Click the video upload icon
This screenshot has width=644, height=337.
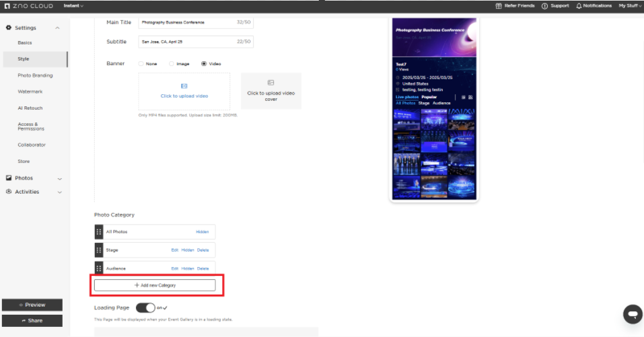[184, 86]
